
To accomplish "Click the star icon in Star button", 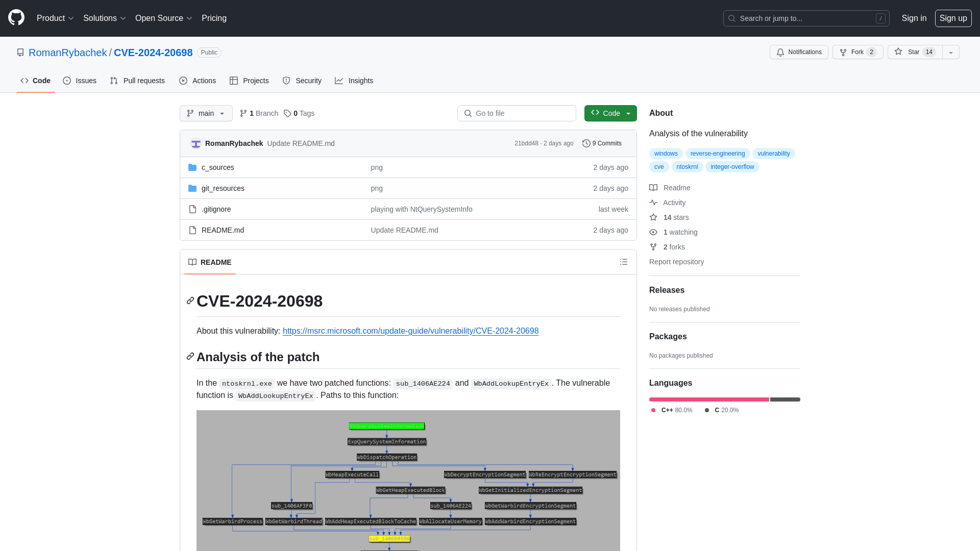I will (898, 52).
